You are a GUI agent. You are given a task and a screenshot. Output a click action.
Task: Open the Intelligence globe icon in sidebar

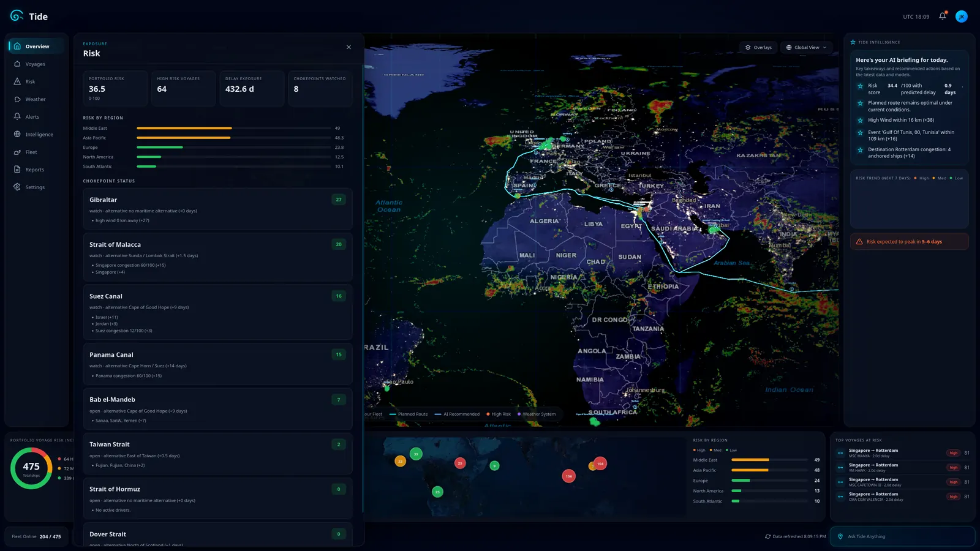pos(17,134)
